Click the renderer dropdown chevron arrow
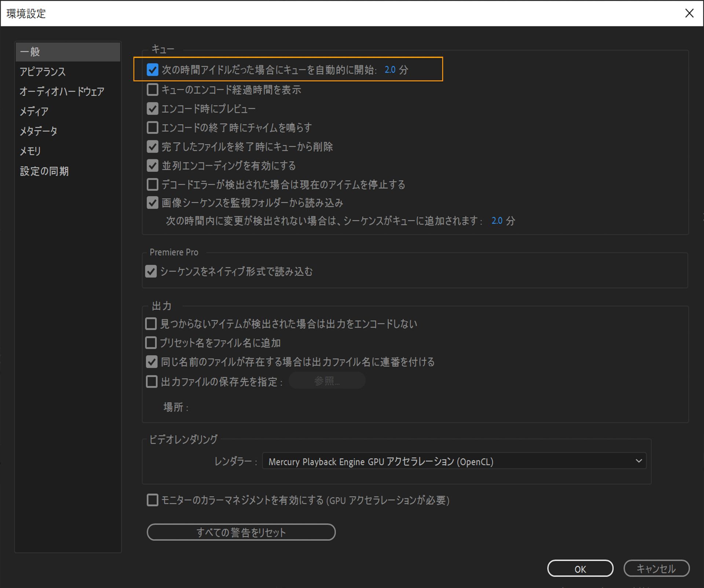 click(x=639, y=461)
